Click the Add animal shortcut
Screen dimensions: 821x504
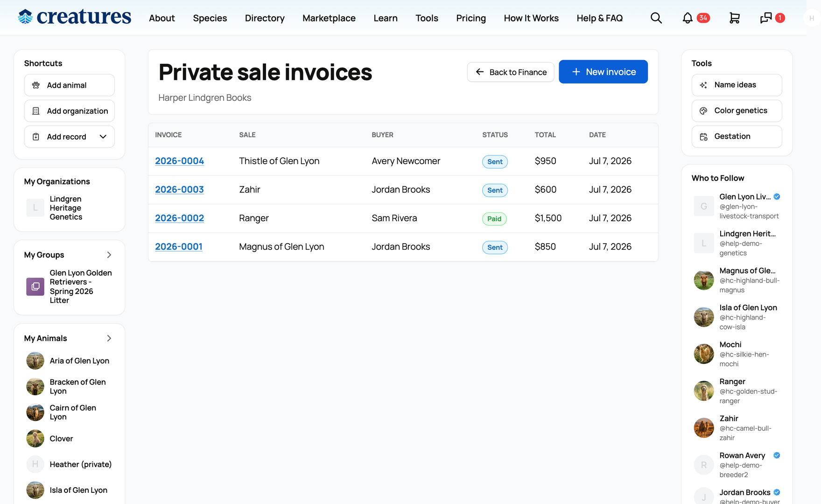(69, 85)
